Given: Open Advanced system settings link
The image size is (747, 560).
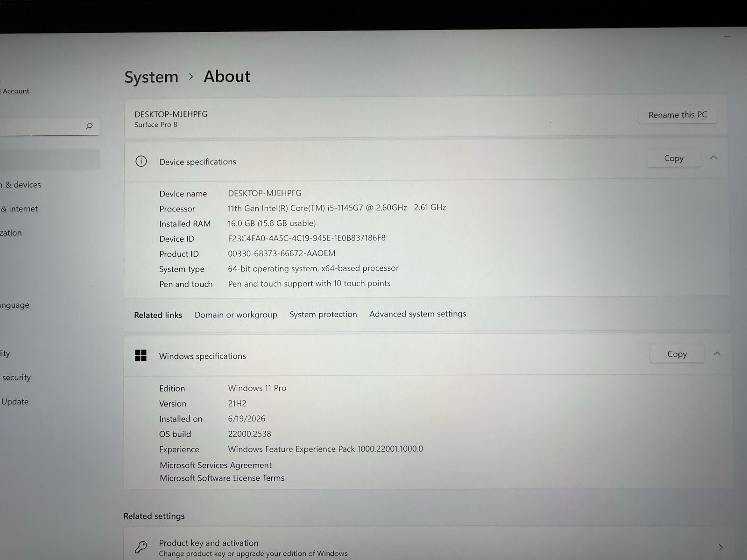Looking at the screenshot, I should pyautogui.click(x=418, y=314).
